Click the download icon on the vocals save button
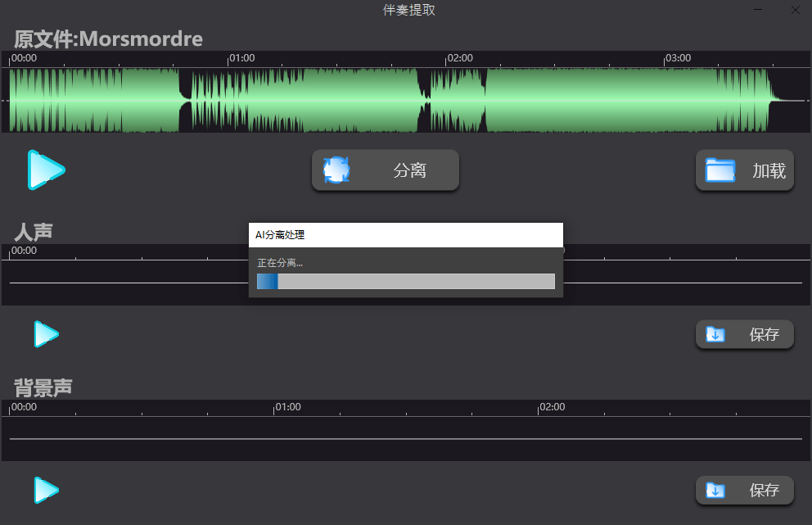 point(715,334)
